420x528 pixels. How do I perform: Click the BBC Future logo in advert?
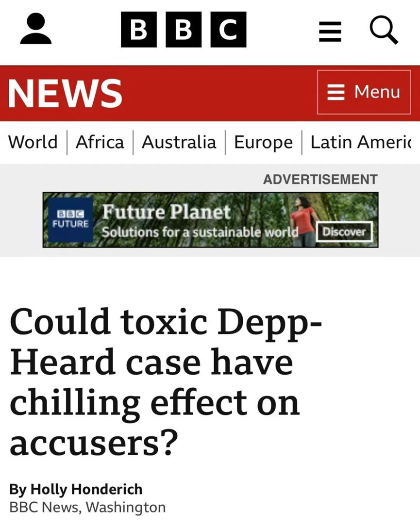click(x=70, y=219)
